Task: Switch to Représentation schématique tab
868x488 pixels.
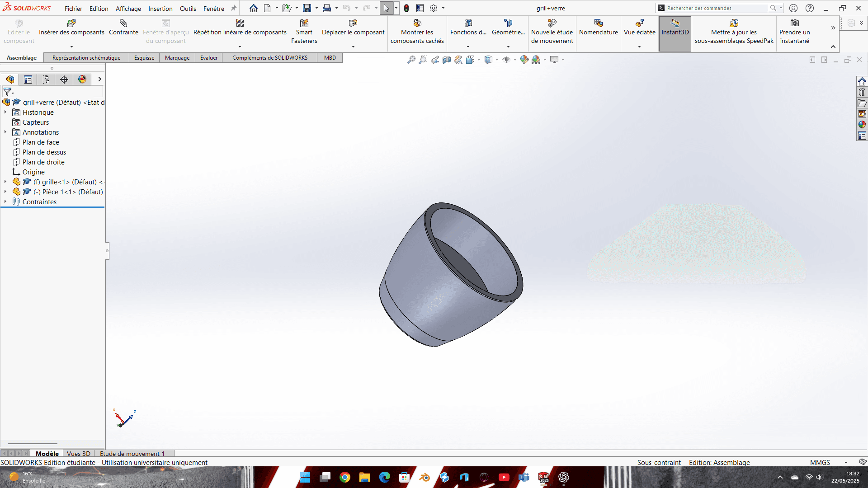Action: [86, 58]
